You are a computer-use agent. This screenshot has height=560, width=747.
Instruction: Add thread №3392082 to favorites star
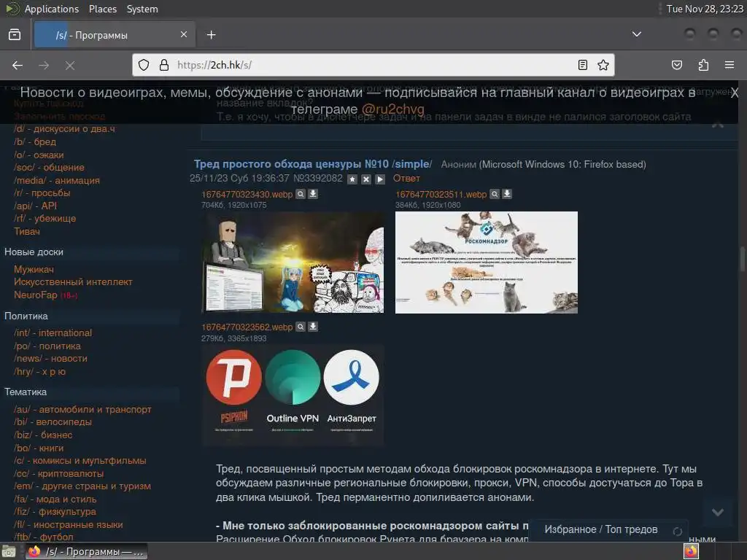point(352,179)
